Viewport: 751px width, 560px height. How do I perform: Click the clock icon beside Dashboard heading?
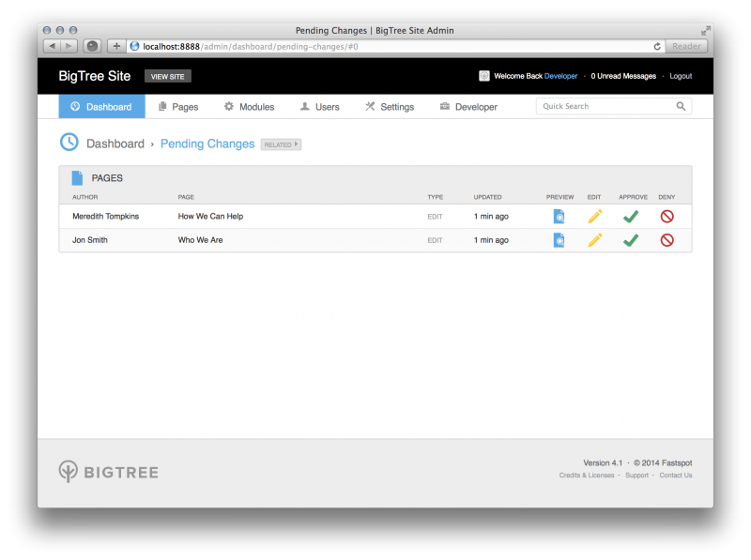point(69,143)
